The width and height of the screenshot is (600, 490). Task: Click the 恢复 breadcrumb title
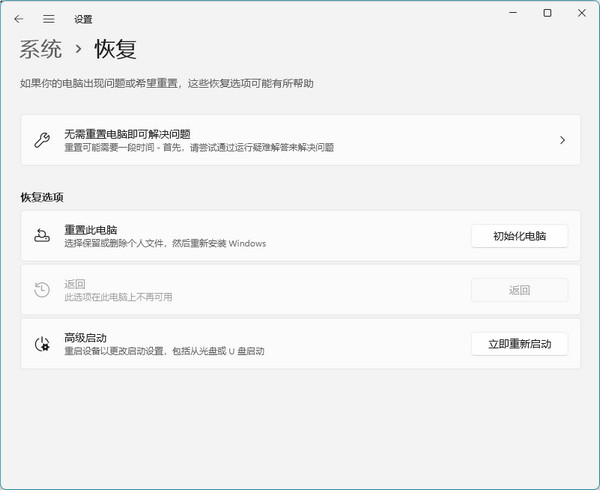click(116, 49)
